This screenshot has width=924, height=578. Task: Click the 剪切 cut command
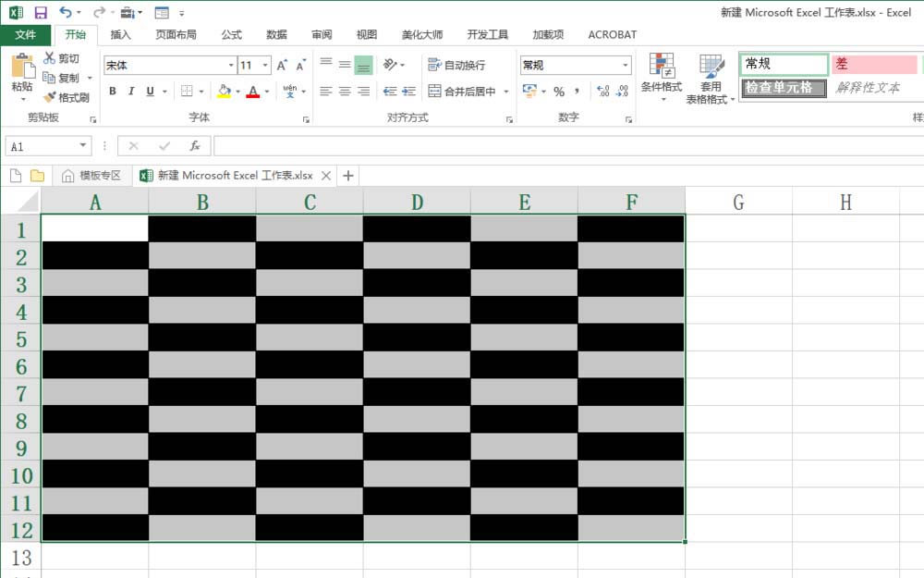[60, 57]
